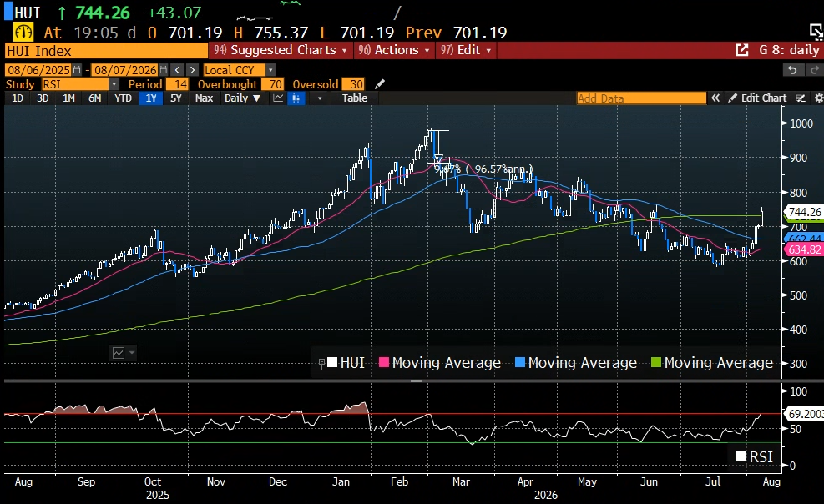Click the small chart icon in the price pane

click(x=119, y=353)
